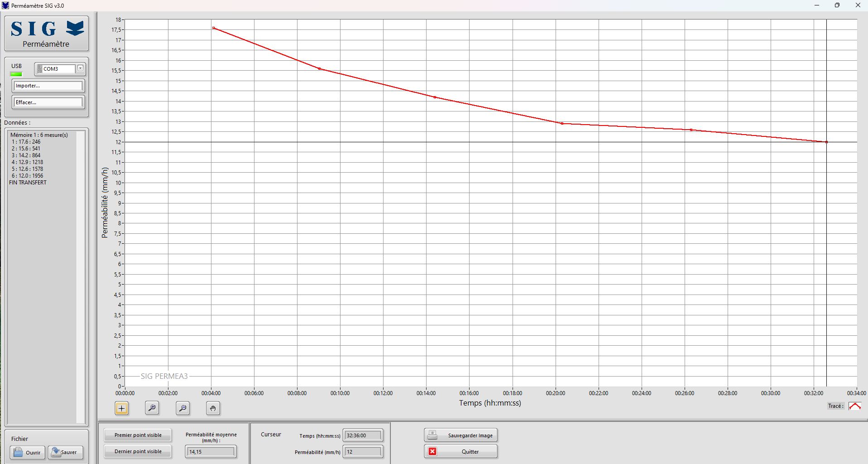Image resolution: width=868 pixels, height=464 pixels.
Task: Jump to Dernier point visible
Action: point(138,451)
